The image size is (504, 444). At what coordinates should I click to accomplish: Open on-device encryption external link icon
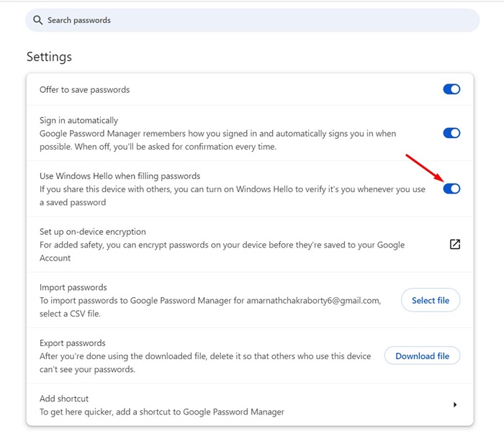pyautogui.click(x=455, y=244)
